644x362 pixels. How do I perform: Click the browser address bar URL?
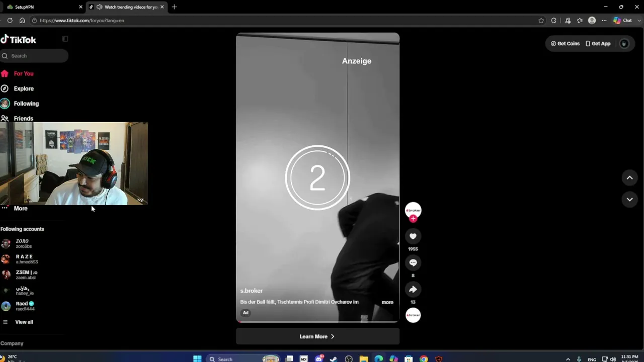pos(82,21)
